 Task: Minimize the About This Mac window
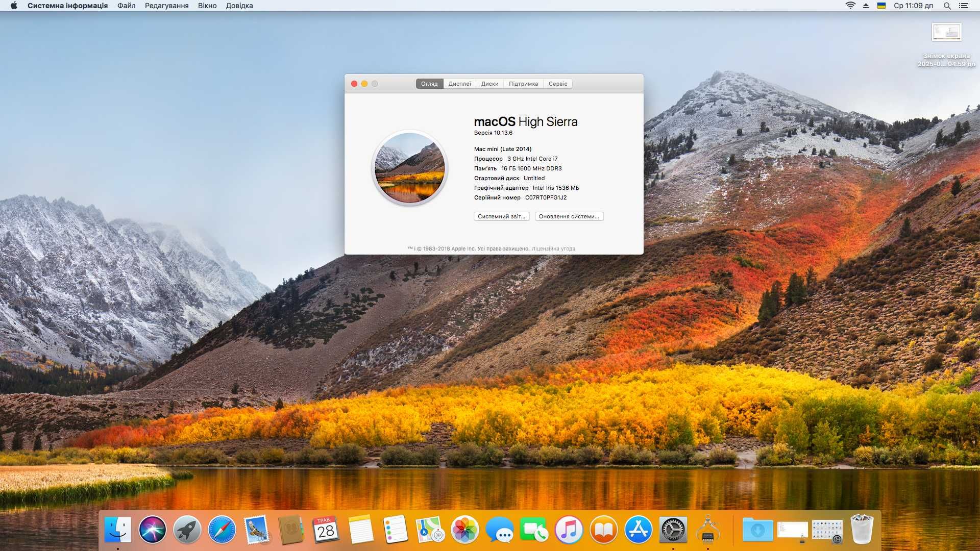(x=364, y=84)
